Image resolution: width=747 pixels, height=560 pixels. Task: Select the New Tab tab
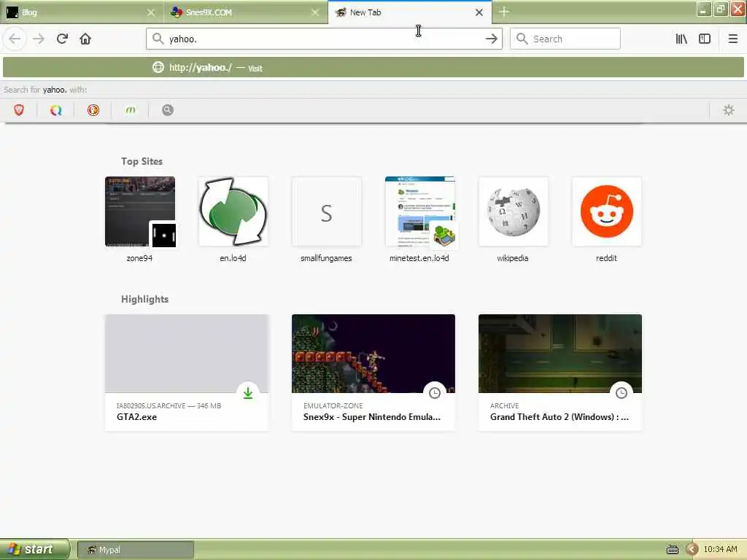coord(410,12)
